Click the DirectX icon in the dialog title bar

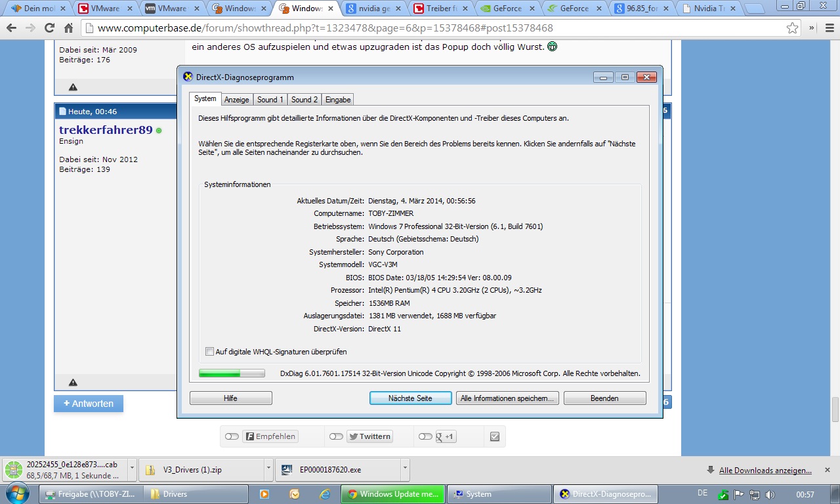pyautogui.click(x=188, y=77)
